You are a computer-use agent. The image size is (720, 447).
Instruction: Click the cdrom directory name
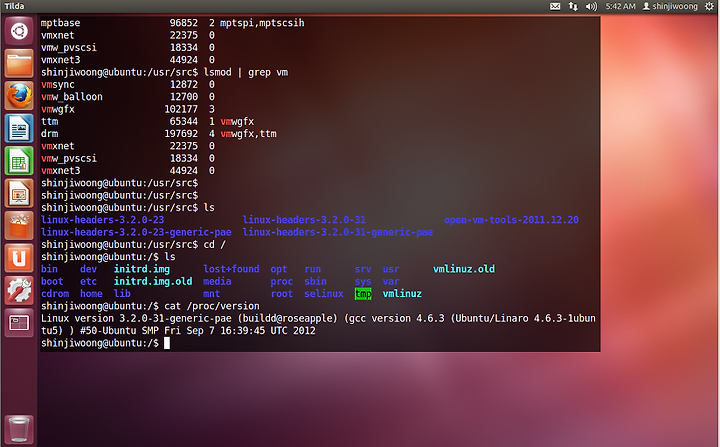coord(55,294)
